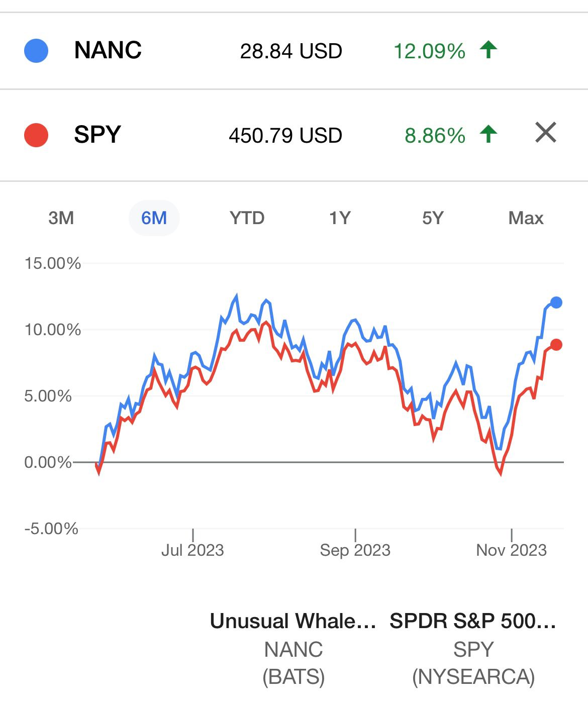Click NANC green up arrow icon
Image resolution: width=588 pixels, height=709 pixels.
(x=488, y=50)
